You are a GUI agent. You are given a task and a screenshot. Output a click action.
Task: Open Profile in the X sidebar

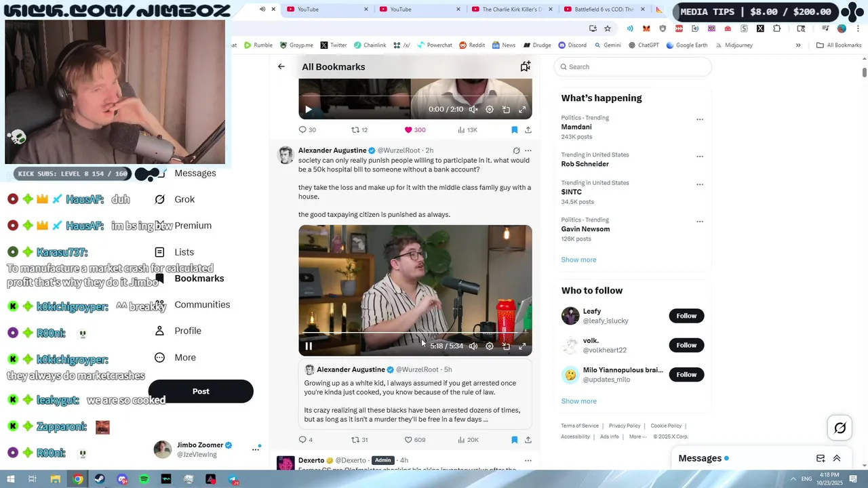(178, 331)
